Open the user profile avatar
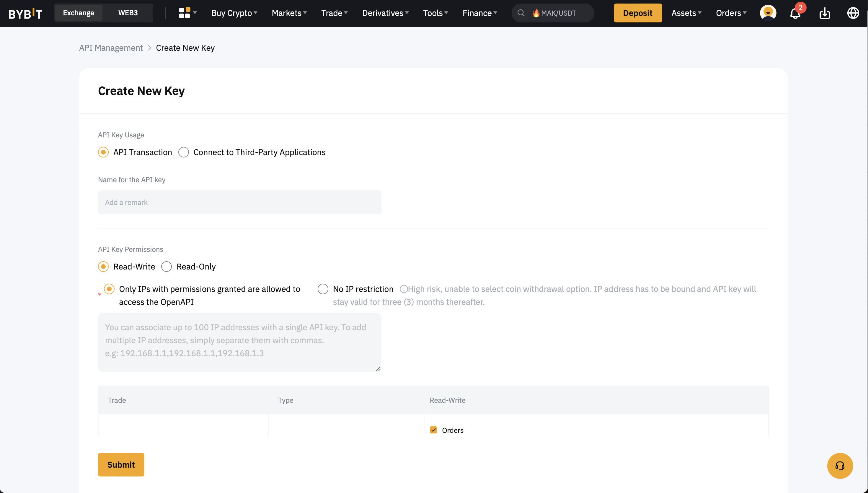868x493 pixels. click(x=768, y=13)
